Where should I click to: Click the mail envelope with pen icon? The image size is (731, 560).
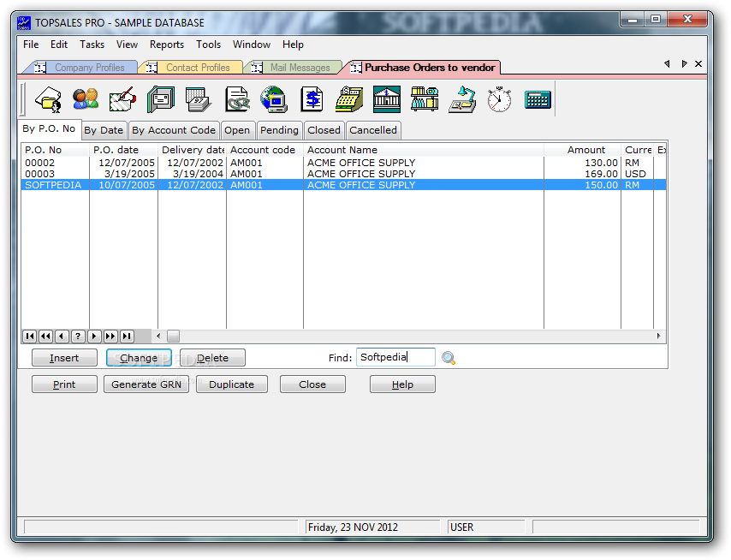[122, 99]
